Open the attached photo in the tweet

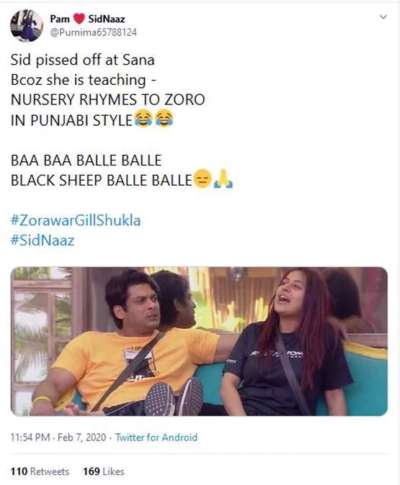click(x=199, y=341)
